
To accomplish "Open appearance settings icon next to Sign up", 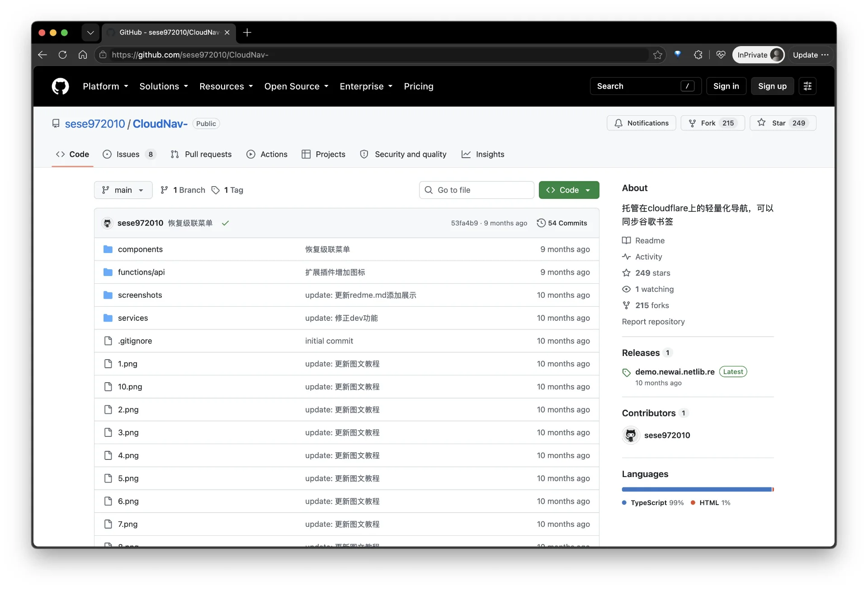I will tap(807, 86).
